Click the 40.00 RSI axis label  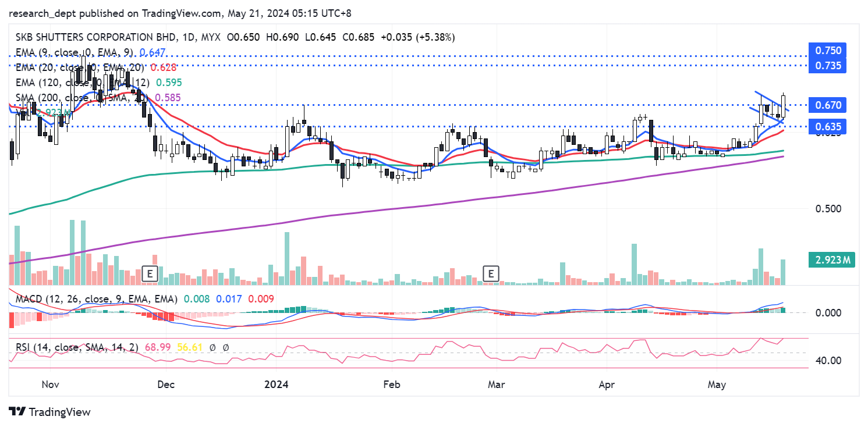[x=827, y=361]
